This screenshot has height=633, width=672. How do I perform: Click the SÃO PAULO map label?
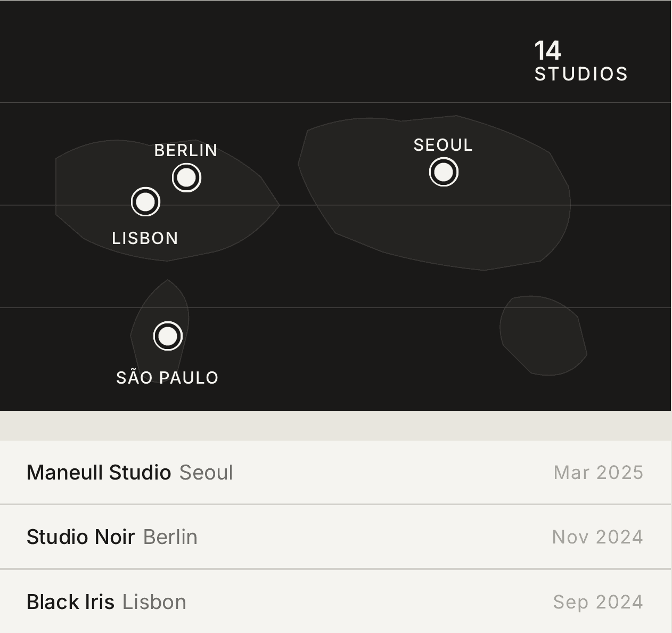point(167,378)
